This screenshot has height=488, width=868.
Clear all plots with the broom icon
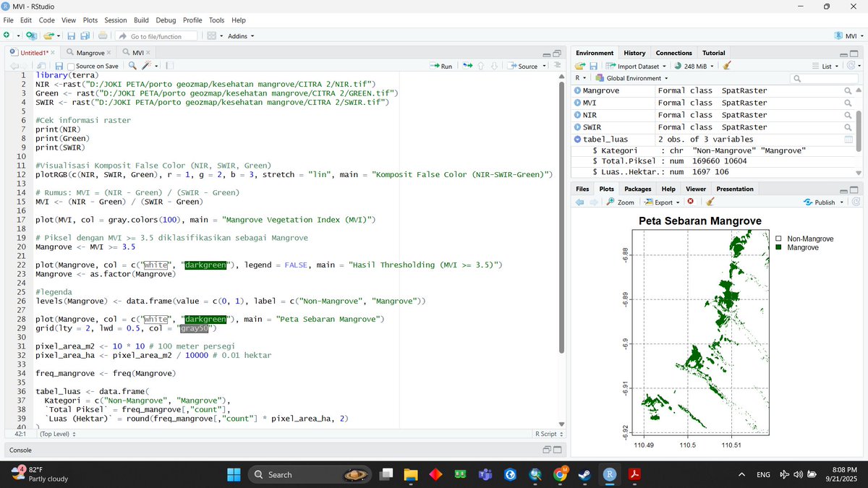[710, 202]
